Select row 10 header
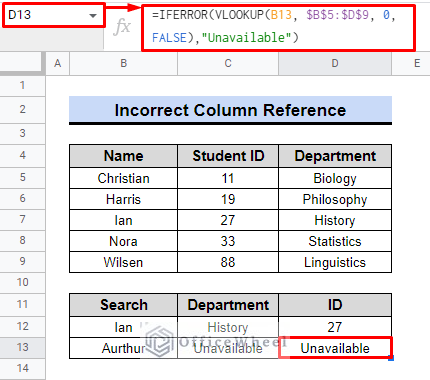Viewport: 430px width, 380px height. 22,283
